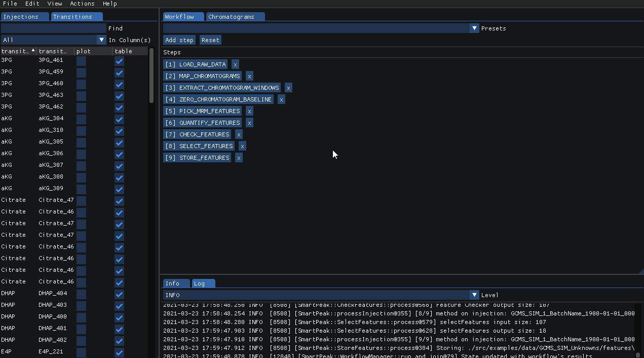Untick table checkbox for DHAP_400

(119, 317)
